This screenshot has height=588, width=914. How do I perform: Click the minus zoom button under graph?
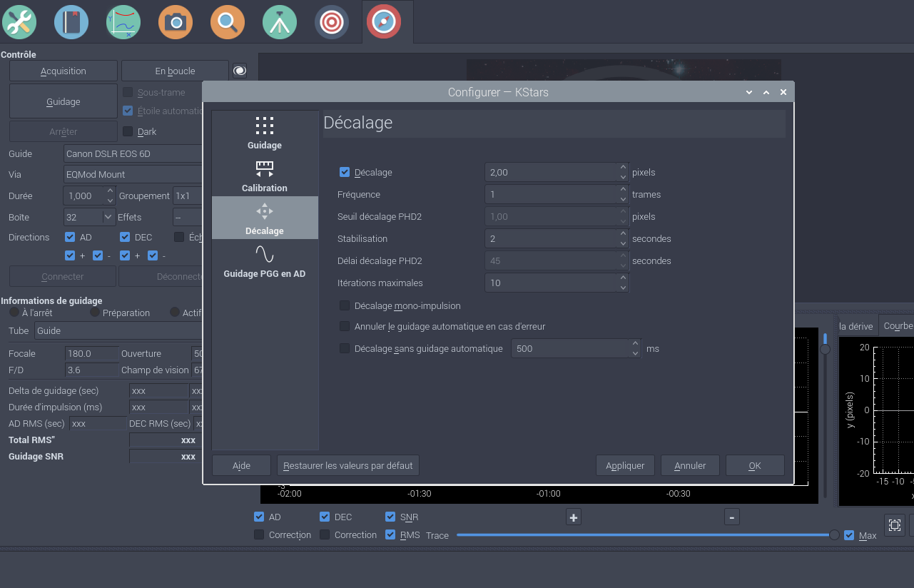[732, 517]
